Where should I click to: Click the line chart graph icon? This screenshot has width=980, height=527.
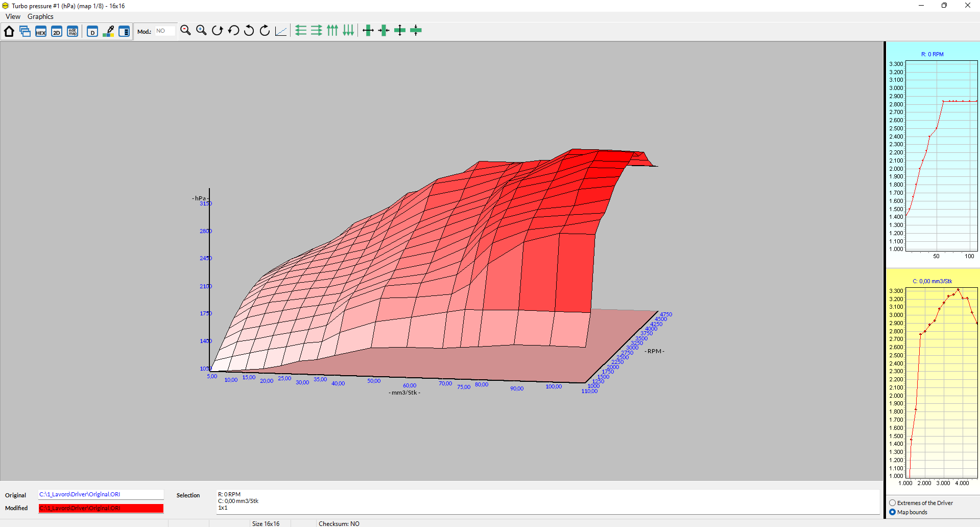pyautogui.click(x=281, y=31)
